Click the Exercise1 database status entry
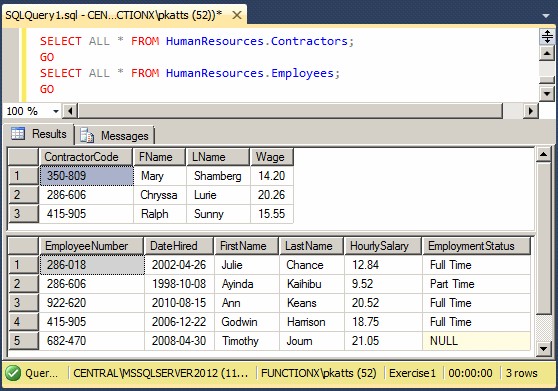The image size is (558, 391). pos(412,373)
